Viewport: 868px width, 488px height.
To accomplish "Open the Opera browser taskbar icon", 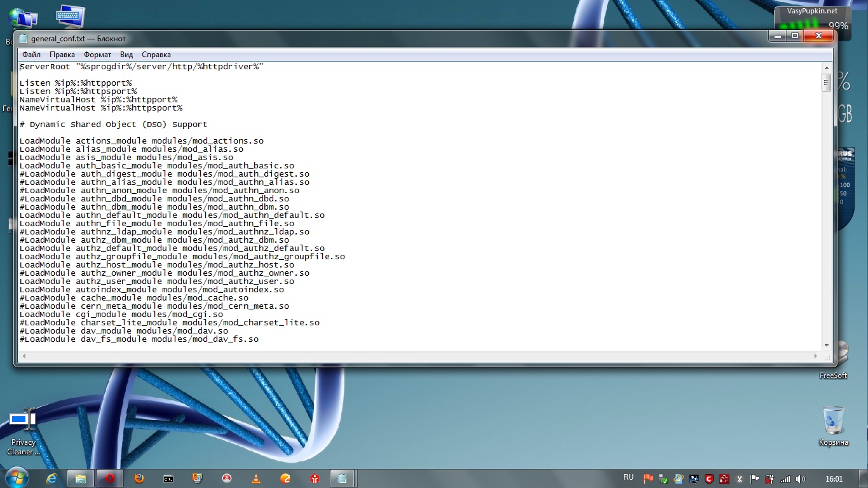I will pyautogui.click(x=109, y=478).
